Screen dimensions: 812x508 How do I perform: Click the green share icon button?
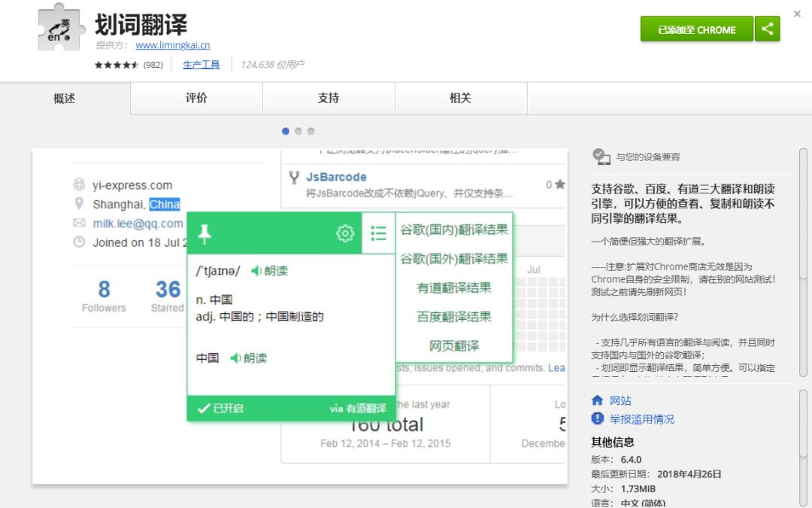click(768, 29)
